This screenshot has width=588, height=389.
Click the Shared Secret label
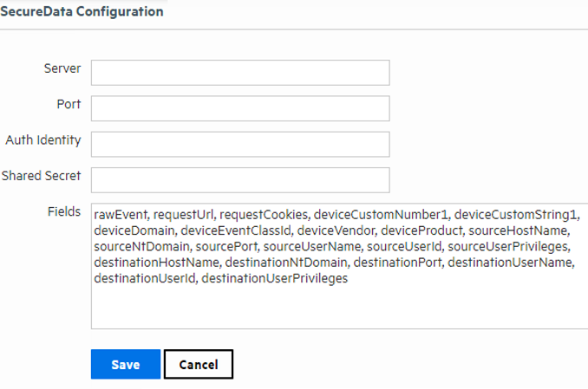point(42,176)
